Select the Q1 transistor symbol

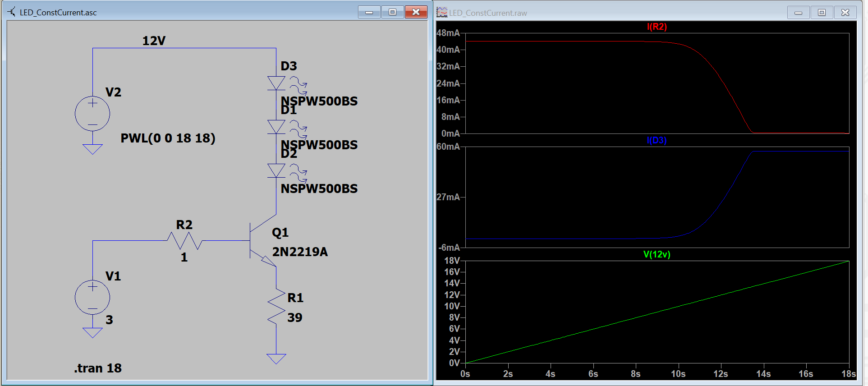click(263, 241)
